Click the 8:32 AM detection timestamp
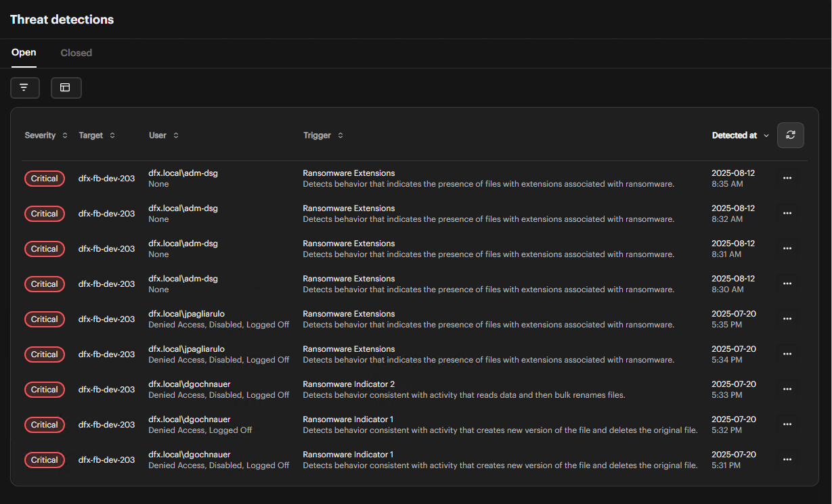The width and height of the screenshot is (832, 504). pyautogui.click(x=733, y=214)
